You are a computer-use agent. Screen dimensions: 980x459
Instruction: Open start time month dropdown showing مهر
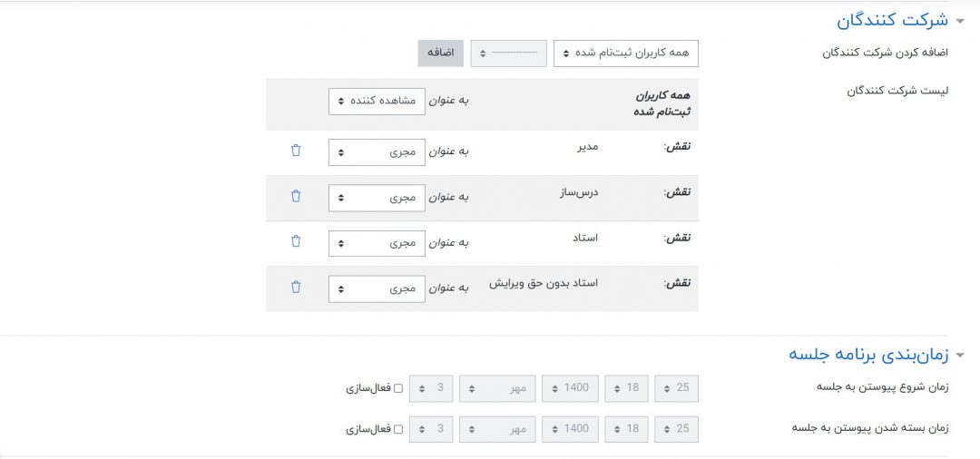[497, 388]
